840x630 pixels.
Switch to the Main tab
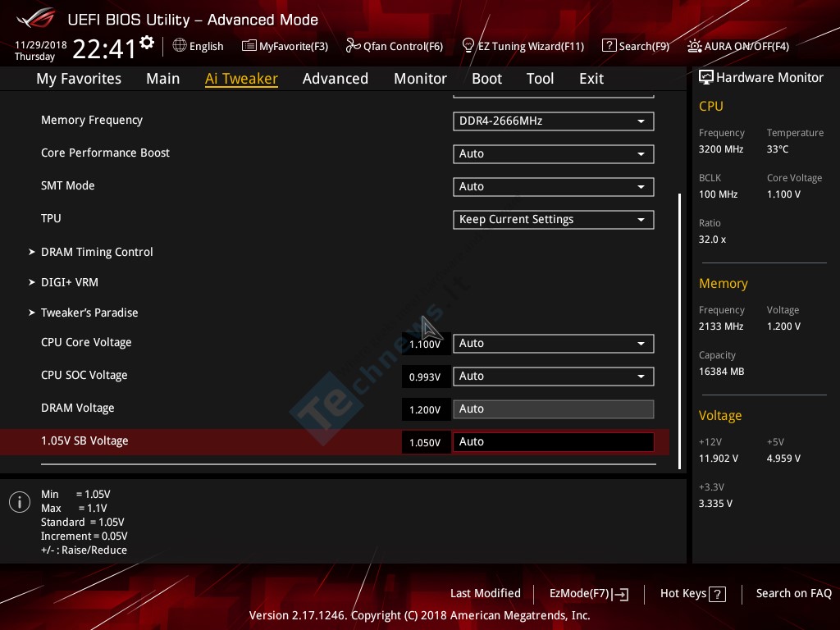[163, 79]
